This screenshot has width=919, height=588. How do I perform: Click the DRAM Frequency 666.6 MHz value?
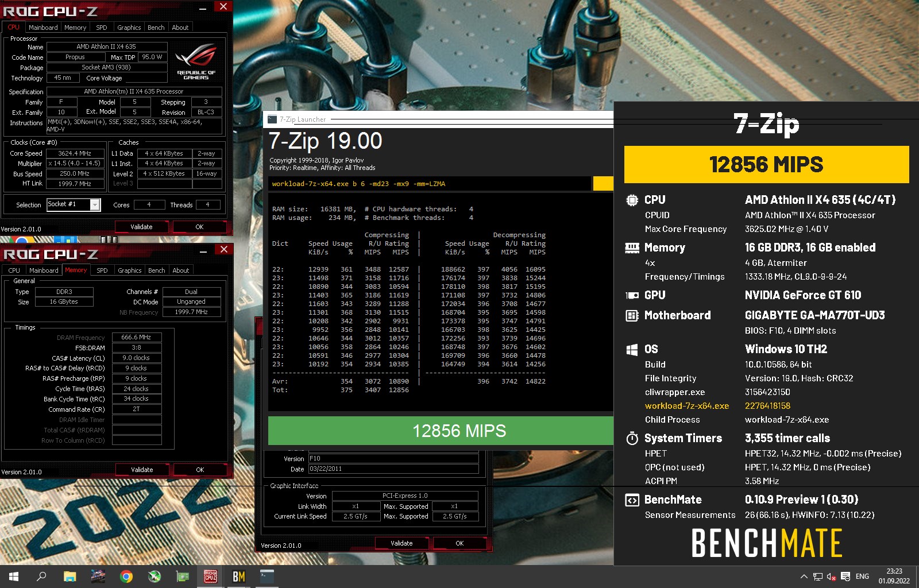click(x=136, y=338)
